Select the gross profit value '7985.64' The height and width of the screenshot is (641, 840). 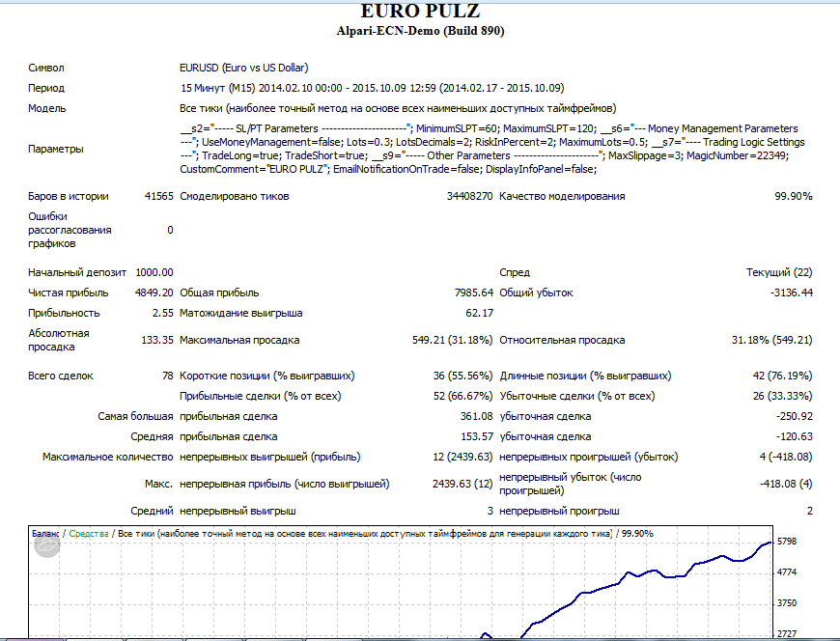pyautogui.click(x=473, y=293)
